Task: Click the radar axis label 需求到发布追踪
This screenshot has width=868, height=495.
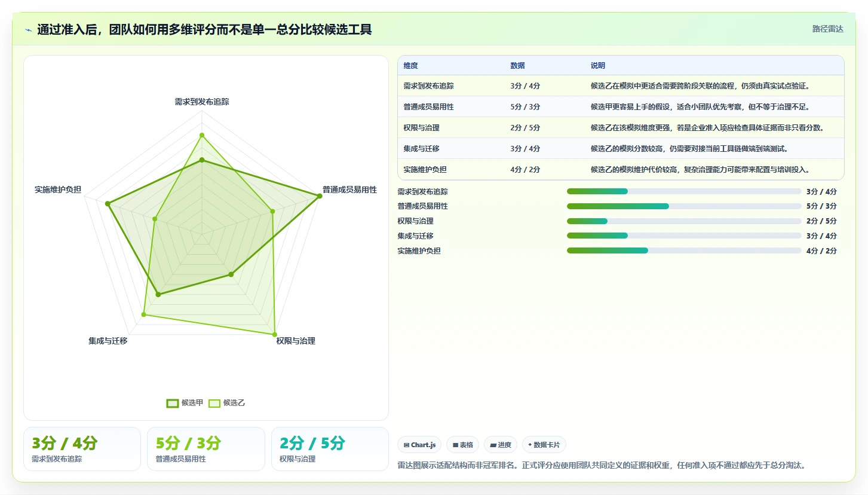Action: pyautogui.click(x=202, y=102)
